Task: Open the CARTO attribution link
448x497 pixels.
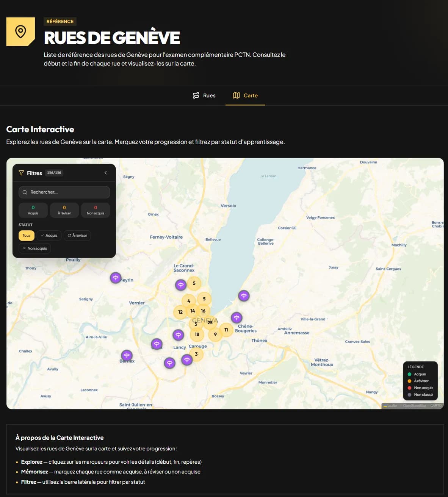Action: pyautogui.click(x=436, y=406)
